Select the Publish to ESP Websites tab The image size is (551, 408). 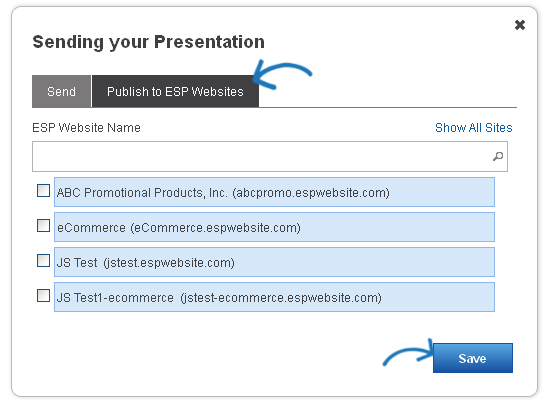pos(175,91)
